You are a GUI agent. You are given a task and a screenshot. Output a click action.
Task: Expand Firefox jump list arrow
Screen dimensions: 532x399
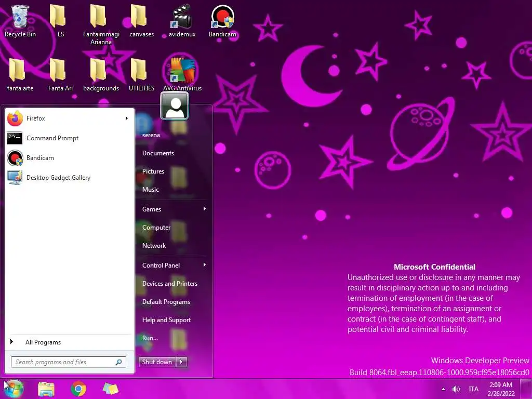tap(127, 118)
